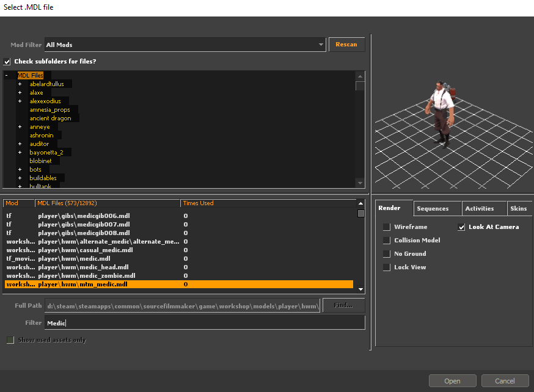Enable the Lock View checkbox
The width and height of the screenshot is (534, 392).
[x=387, y=267]
